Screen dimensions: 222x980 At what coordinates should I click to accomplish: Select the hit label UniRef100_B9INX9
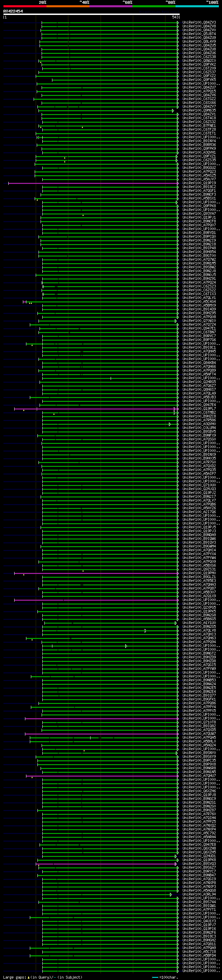point(199,455)
